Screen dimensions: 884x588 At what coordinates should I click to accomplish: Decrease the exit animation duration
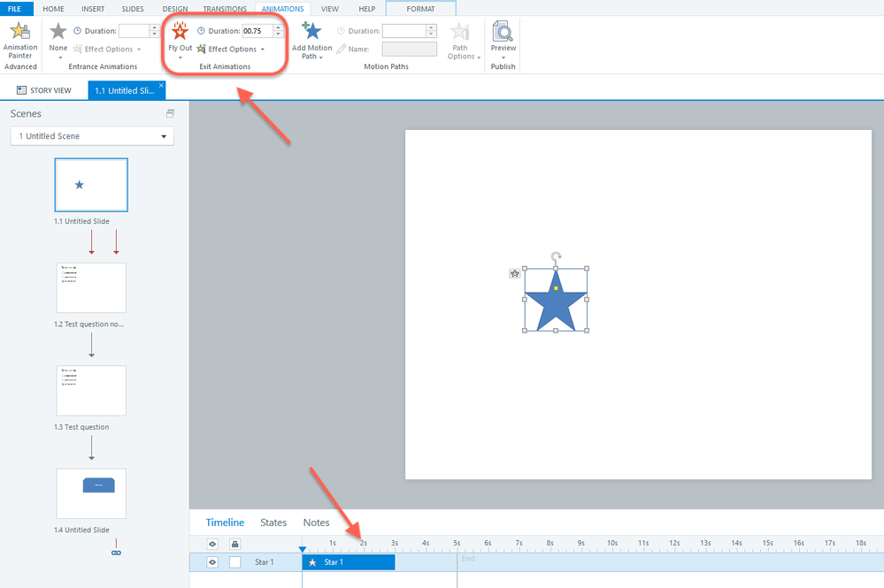pos(278,34)
